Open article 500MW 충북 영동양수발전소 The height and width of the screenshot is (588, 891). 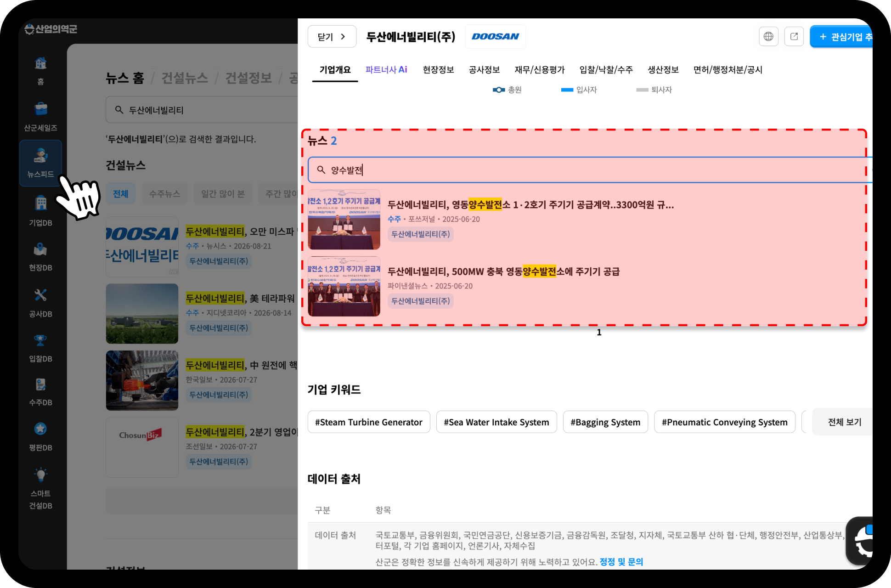coord(503,271)
